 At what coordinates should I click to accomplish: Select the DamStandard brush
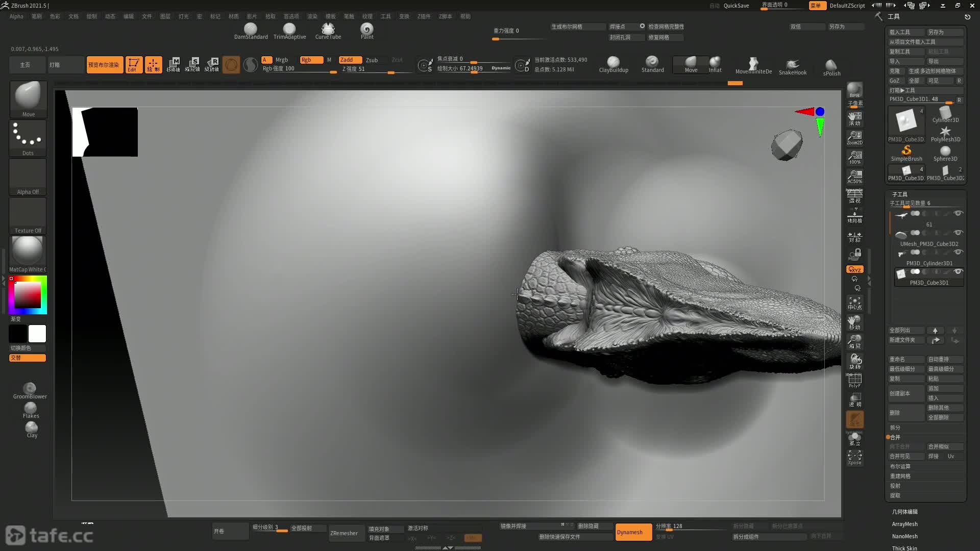point(251,31)
